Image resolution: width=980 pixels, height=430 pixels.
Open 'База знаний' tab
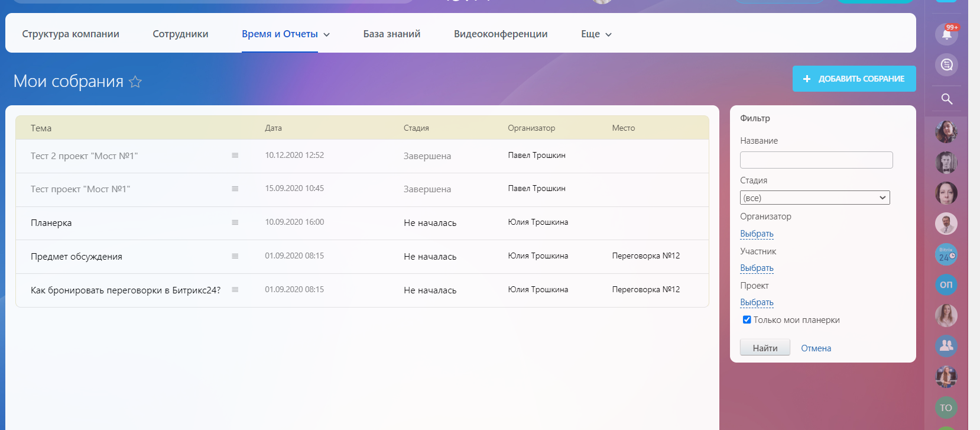[x=391, y=34]
